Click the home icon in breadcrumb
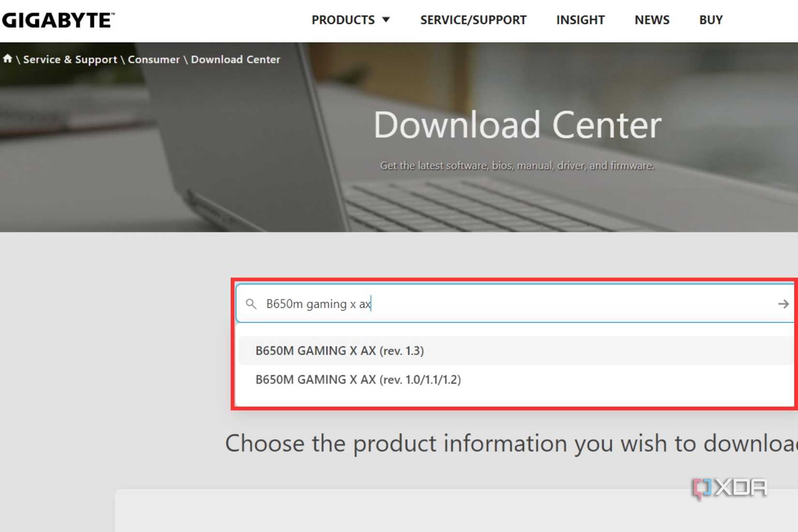This screenshot has height=532, width=798. 7,59
